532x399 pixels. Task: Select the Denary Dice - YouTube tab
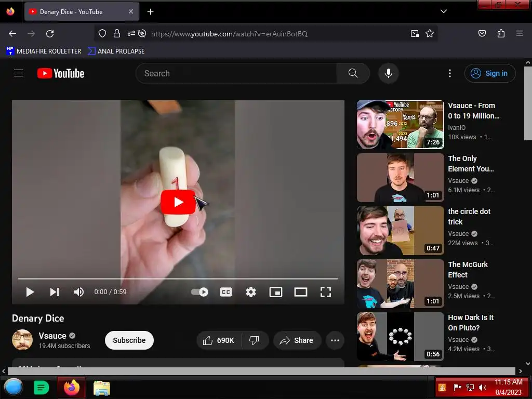tap(82, 11)
